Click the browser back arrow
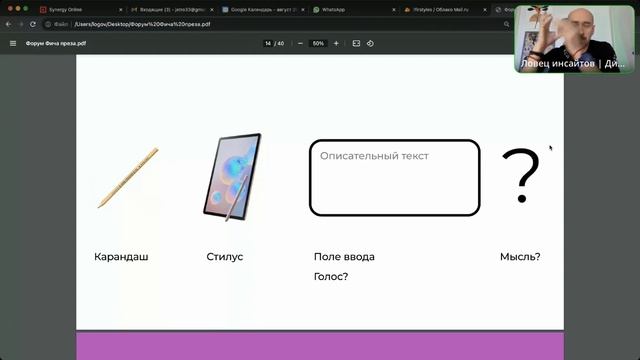This screenshot has height=360, width=640. pos(9,24)
